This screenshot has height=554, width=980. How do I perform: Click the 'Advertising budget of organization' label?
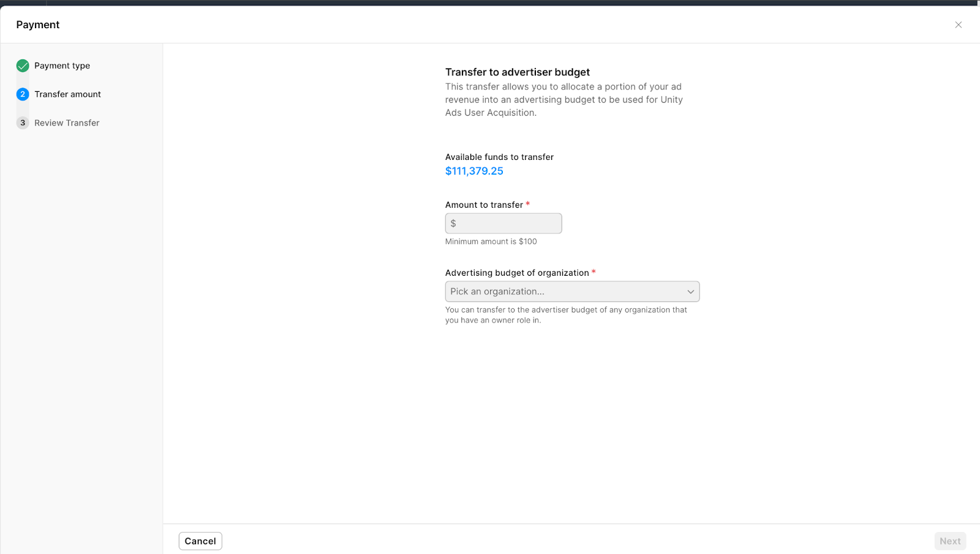[x=517, y=273]
